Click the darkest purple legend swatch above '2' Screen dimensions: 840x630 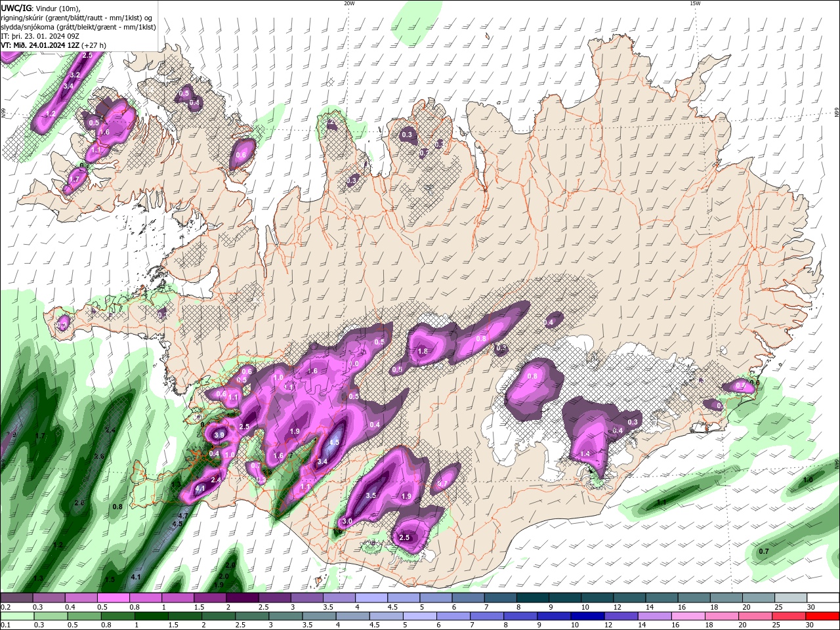[242, 597]
